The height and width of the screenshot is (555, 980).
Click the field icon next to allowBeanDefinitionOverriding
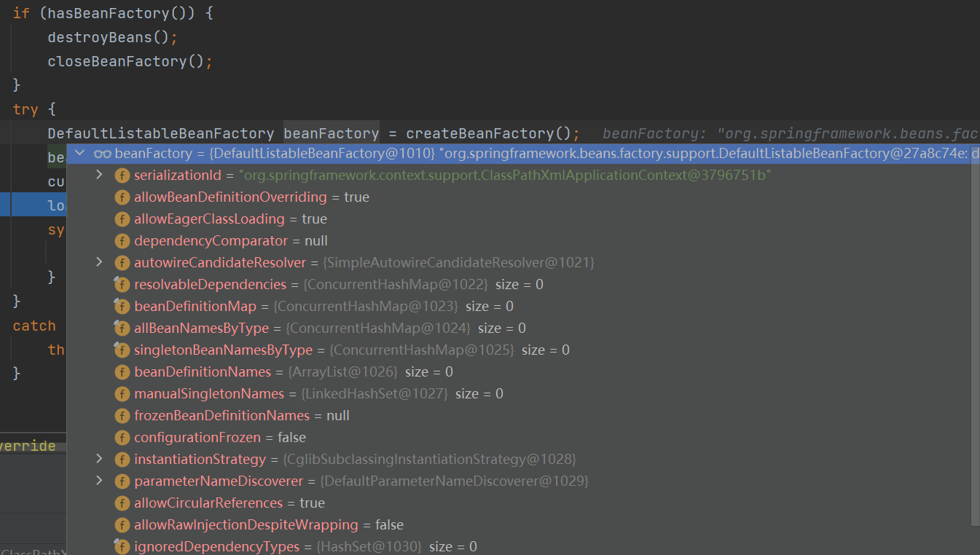[x=122, y=197]
